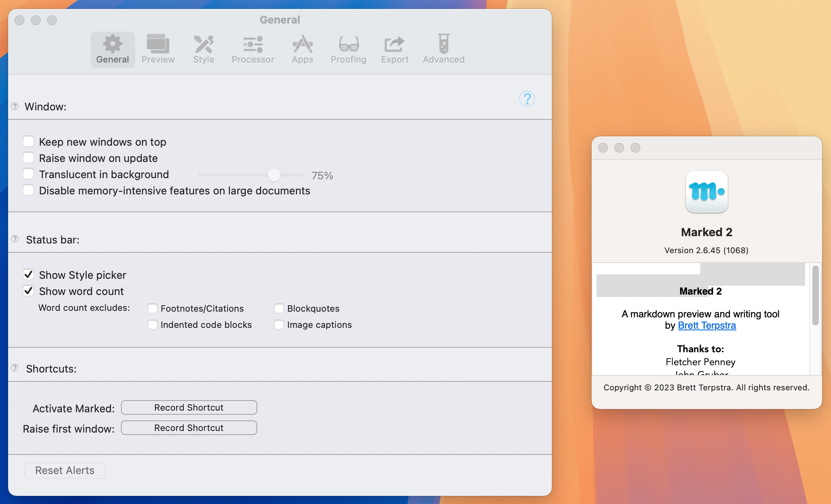Close the About Marked 2 window
This screenshot has height=504, width=831.
[603, 148]
